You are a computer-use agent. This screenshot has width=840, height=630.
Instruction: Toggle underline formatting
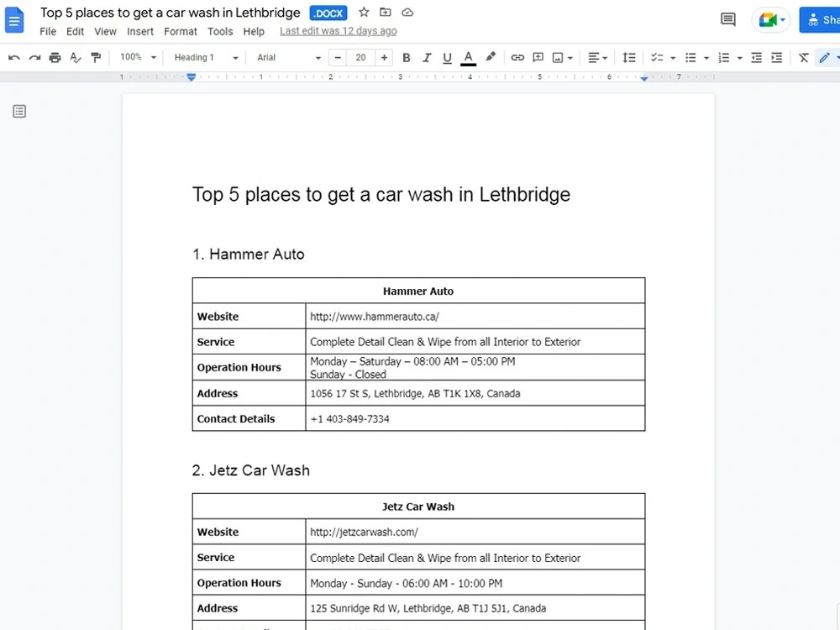coord(447,57)
